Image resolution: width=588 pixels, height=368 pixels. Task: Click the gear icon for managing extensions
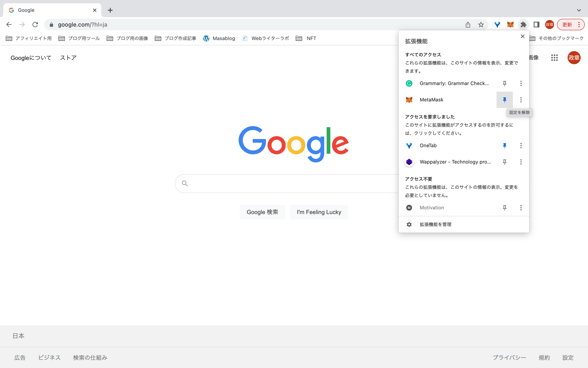(x=409, y=224)
